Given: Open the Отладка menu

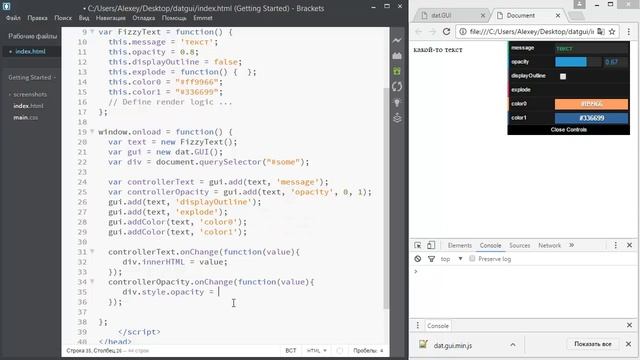Looking at the screenshot, I should pyautogui.click(x=144, y=18).
